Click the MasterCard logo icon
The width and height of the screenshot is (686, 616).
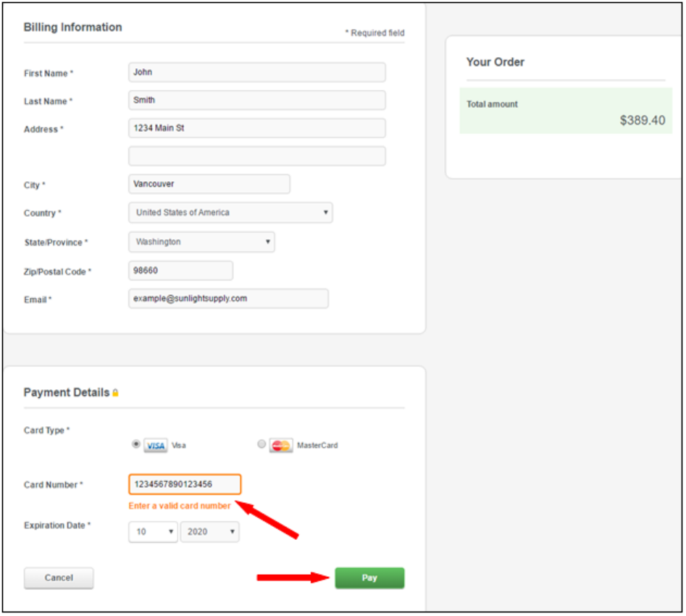tap(281, 446)
